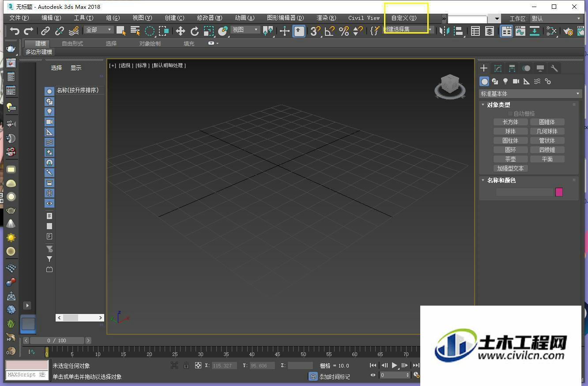The width and height of the screenshot is (588, 386).
Task: Click the Align tool icon
Action: point(459,31)
